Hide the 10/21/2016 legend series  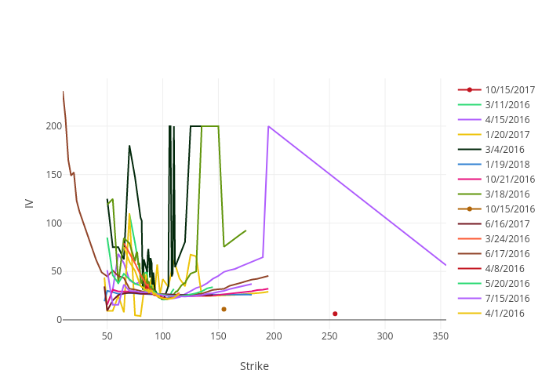pyautogui.click(x=510, y=179)
